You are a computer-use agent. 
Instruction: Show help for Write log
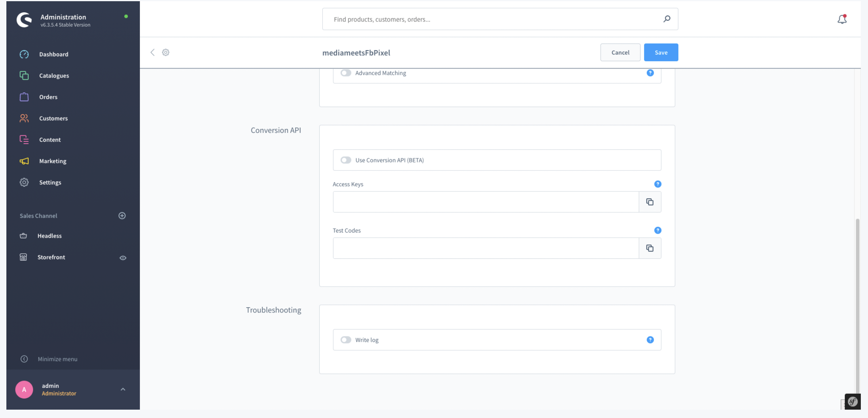tap(650, 340)
